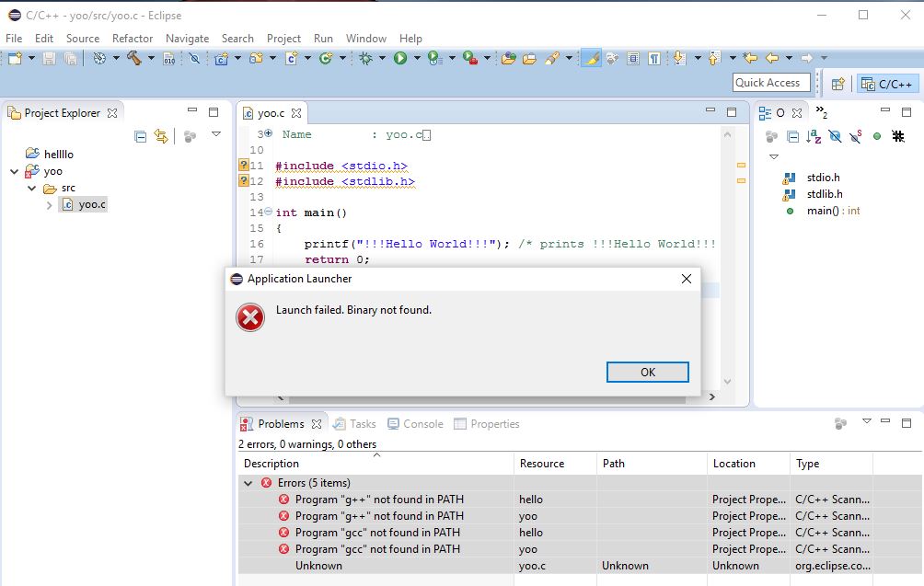Image resolution: width=924 pixels, height=586 pixels.
Task: Click OK in Application Launcher dialog
Action: [x=648, y=373]
